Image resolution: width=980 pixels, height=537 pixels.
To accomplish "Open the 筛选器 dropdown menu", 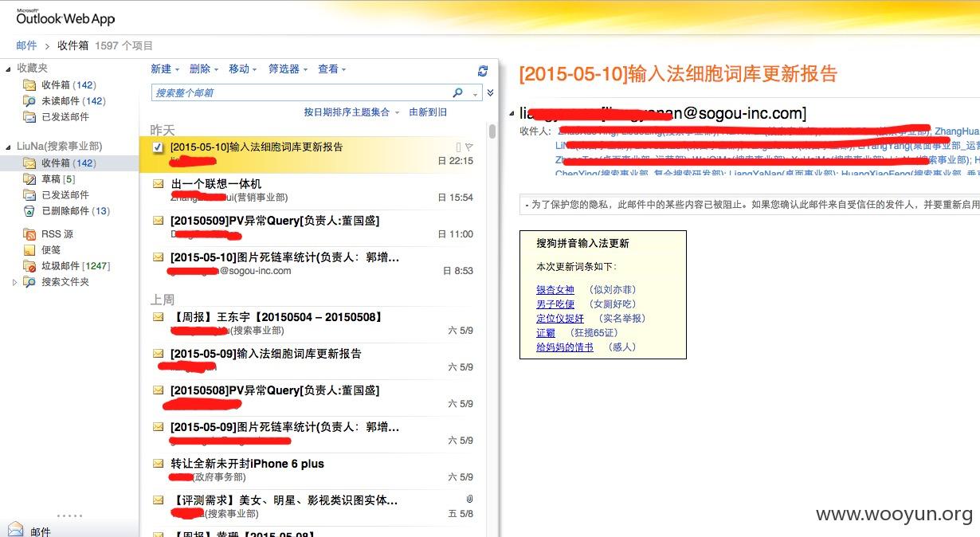I will pyautogui.click(x=288, y=69).
